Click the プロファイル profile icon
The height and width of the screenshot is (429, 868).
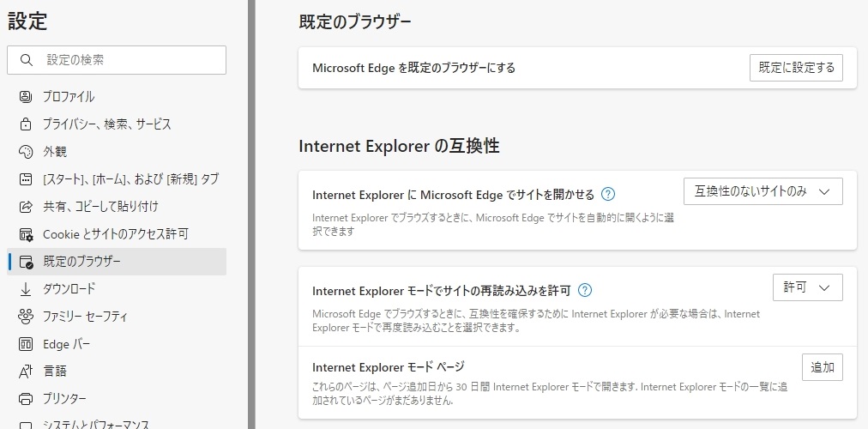click(x=26, y=96)
